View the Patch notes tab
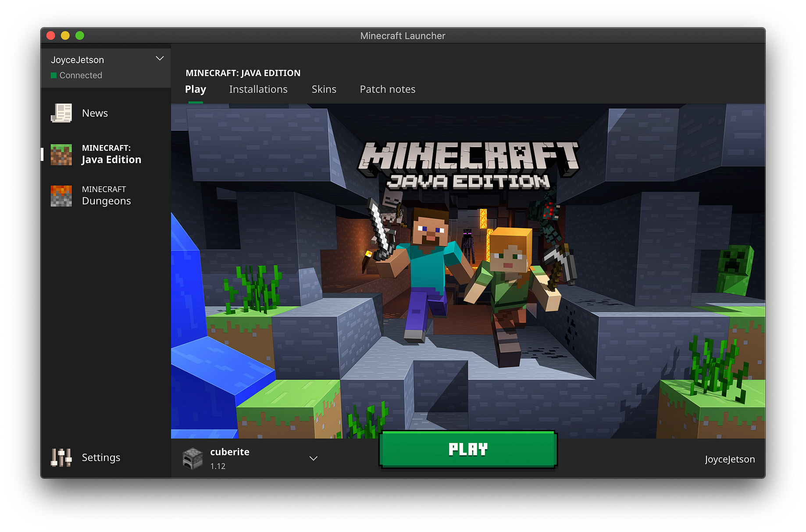Screen dimensions: 806x532 point(388,89)
